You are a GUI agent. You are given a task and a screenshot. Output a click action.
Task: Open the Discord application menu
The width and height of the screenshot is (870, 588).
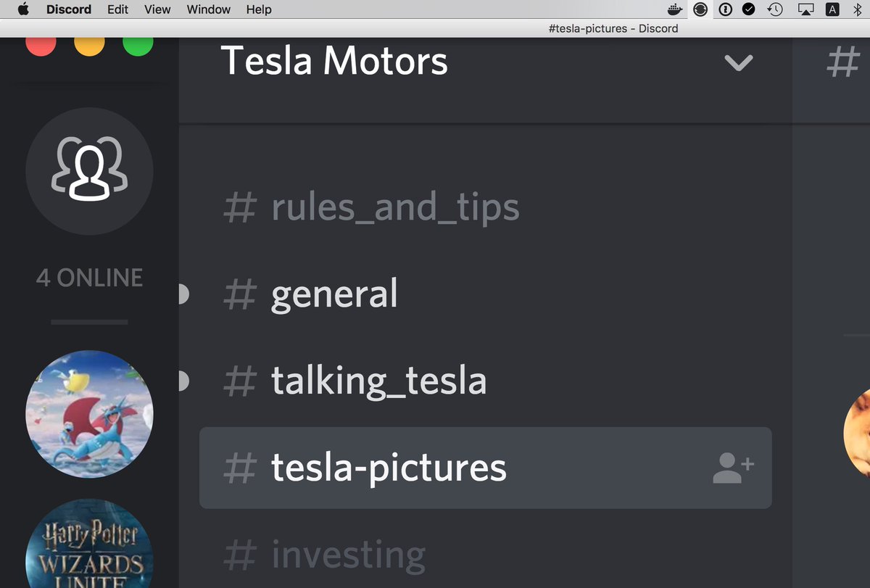click(69, 9)
